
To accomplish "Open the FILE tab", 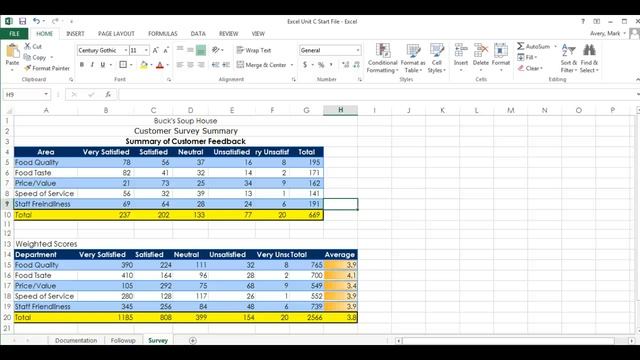I will coord(14,33).
